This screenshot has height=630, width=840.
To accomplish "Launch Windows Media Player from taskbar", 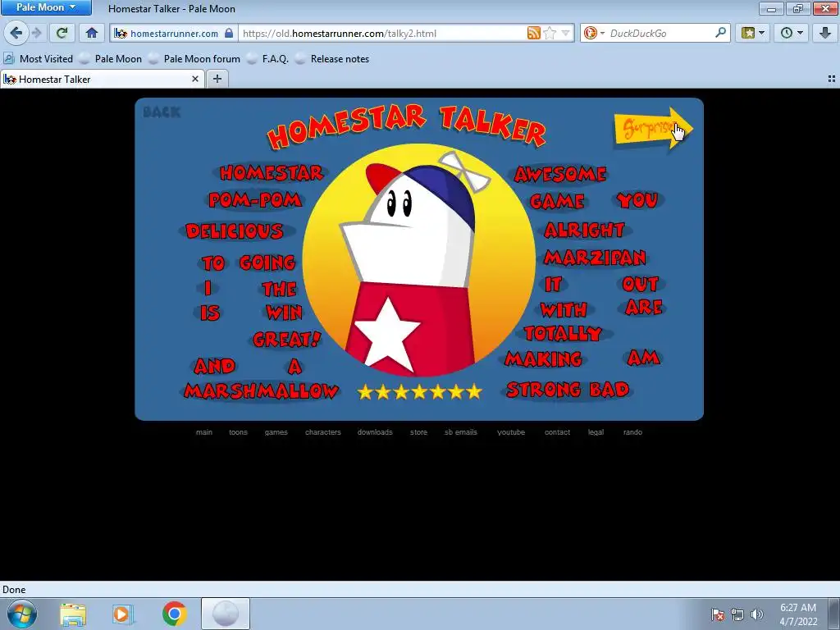I will 123,614.
